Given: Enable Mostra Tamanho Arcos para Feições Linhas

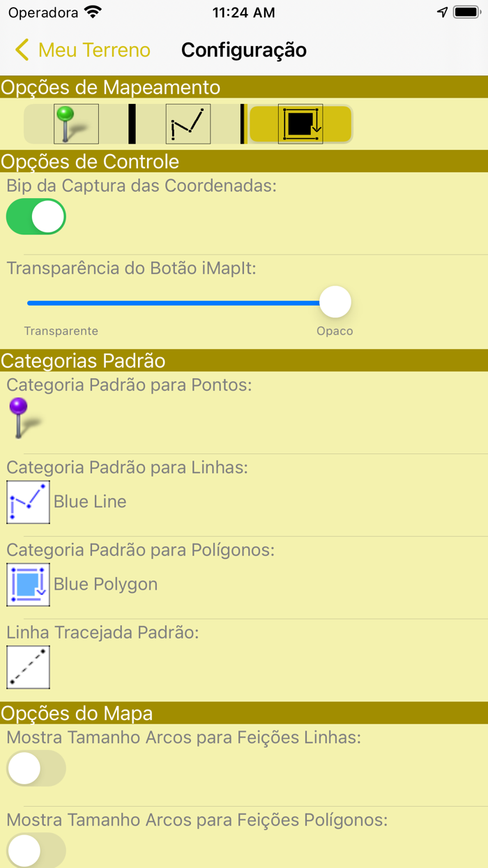Looking at the screenshot, I should (36, 768).
